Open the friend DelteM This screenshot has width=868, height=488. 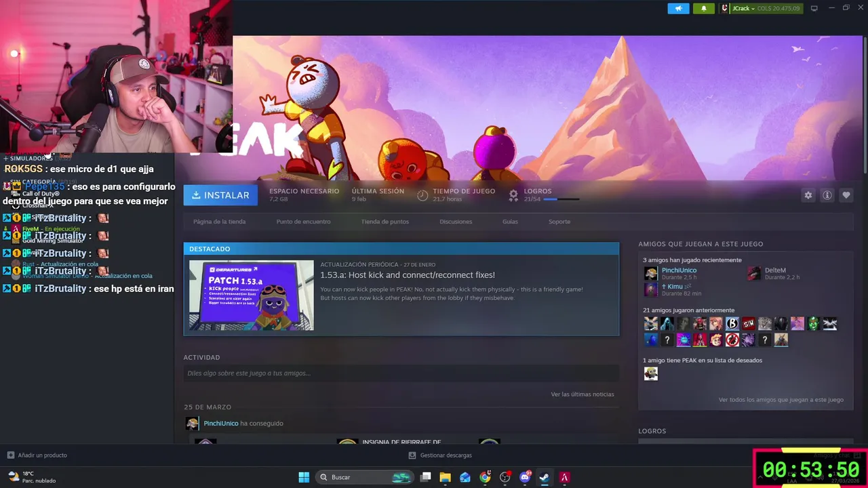(775, 270)
